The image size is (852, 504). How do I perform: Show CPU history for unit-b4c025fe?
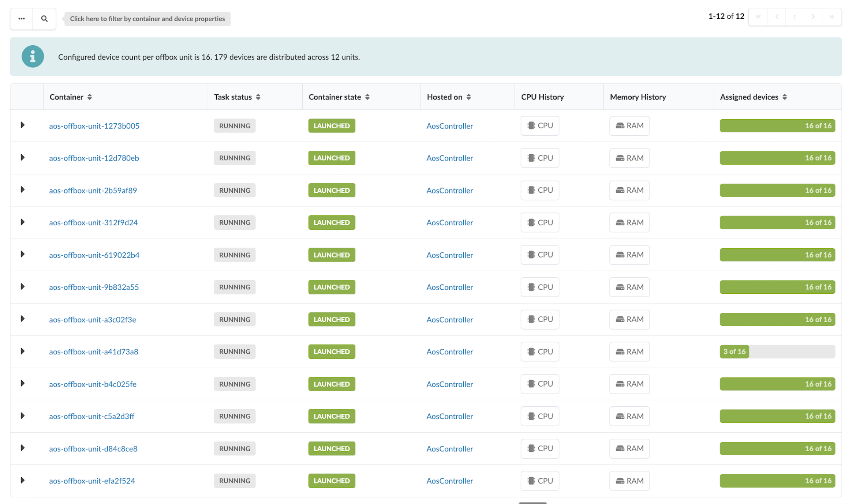click(540, 384)
